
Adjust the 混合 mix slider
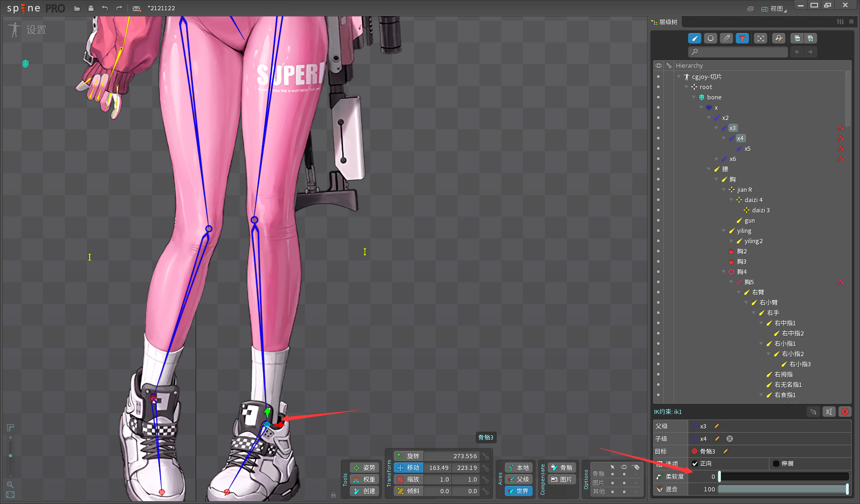[783, 489]
